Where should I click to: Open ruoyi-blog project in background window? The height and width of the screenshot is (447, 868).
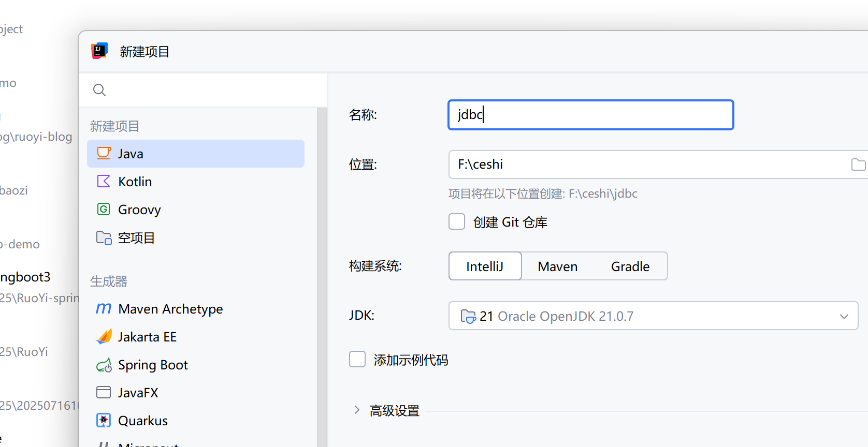[36, 137]
